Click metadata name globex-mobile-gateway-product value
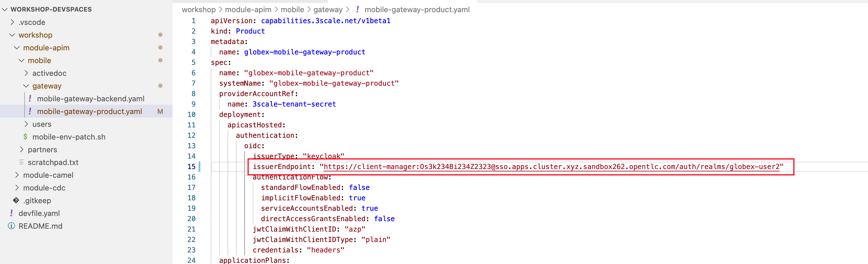This screenshot has width=868, height=264. 305,52
